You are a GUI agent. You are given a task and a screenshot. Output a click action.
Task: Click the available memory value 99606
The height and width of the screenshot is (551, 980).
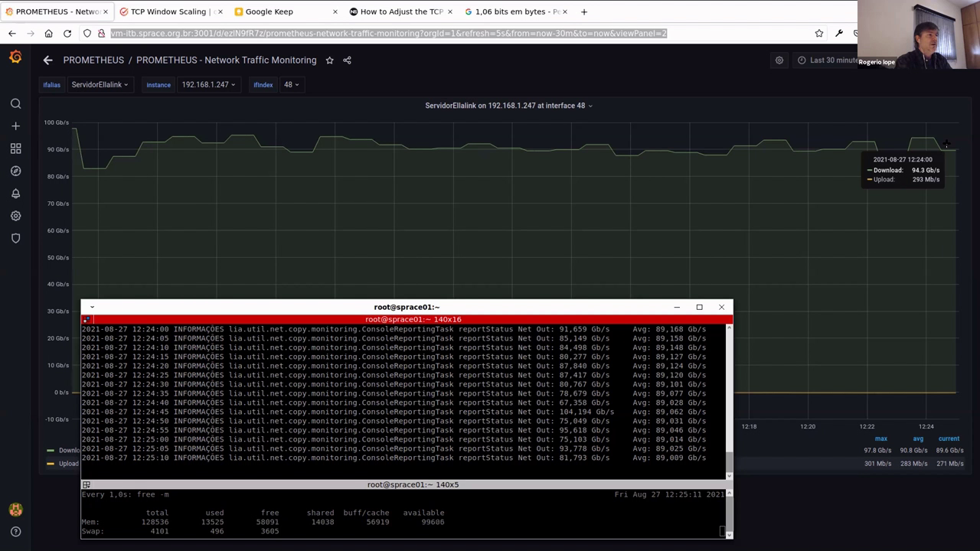[433, 522]
